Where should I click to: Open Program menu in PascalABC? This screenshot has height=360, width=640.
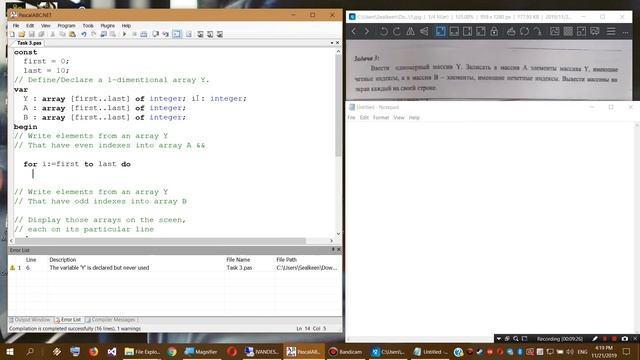coord(66,25)
